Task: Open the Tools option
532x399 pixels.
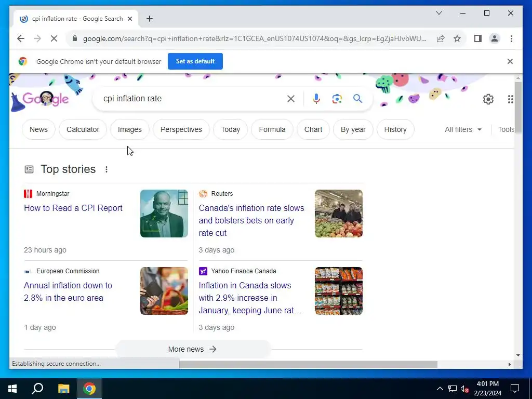Action: coord(506,129)
